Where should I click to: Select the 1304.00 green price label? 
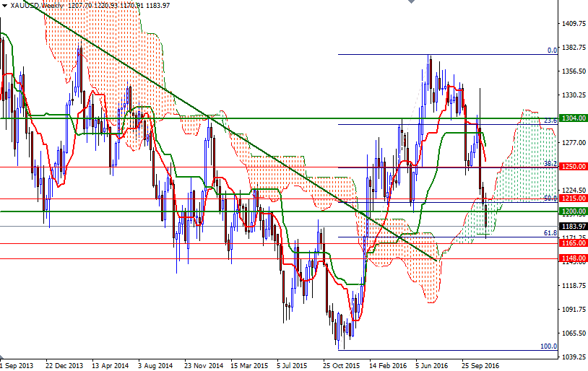574,118
